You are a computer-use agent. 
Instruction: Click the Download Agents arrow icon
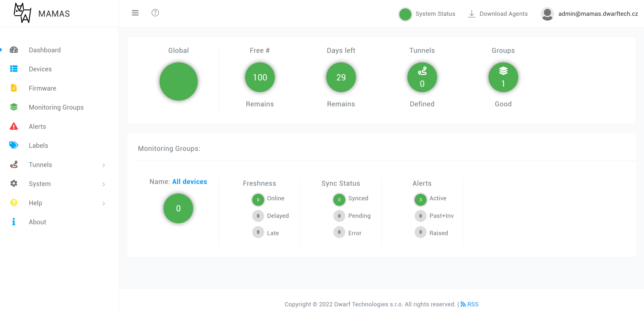tap(471, 14)
